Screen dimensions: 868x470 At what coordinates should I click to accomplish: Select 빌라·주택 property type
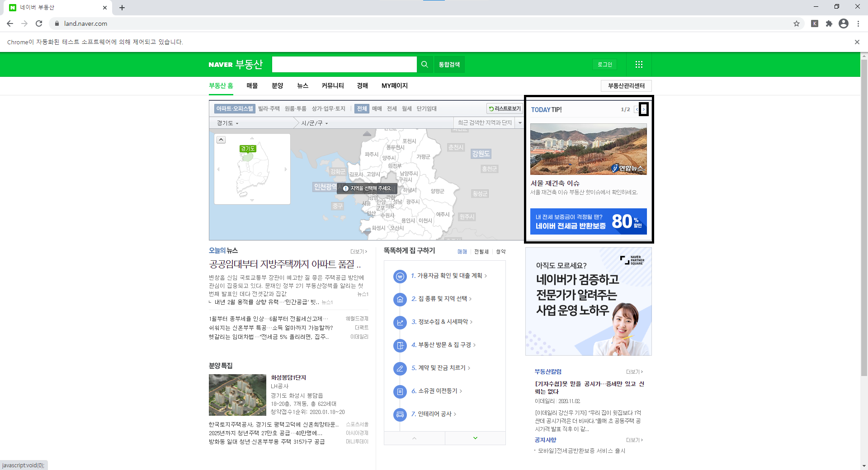269,108
